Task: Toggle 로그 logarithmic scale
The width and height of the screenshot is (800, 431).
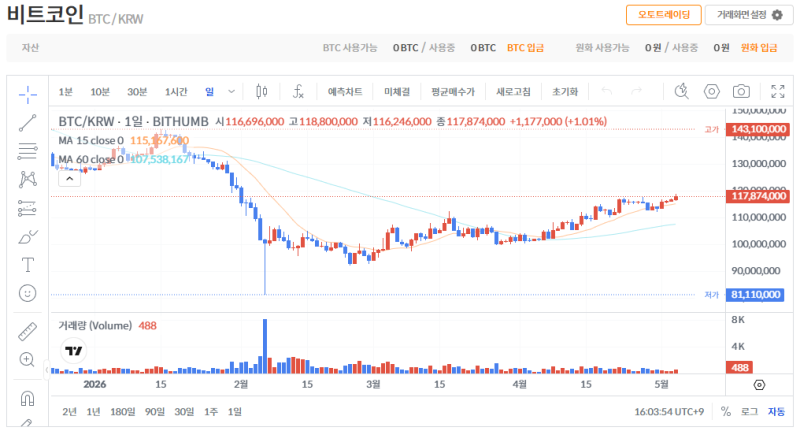Action: coord(749,412)
